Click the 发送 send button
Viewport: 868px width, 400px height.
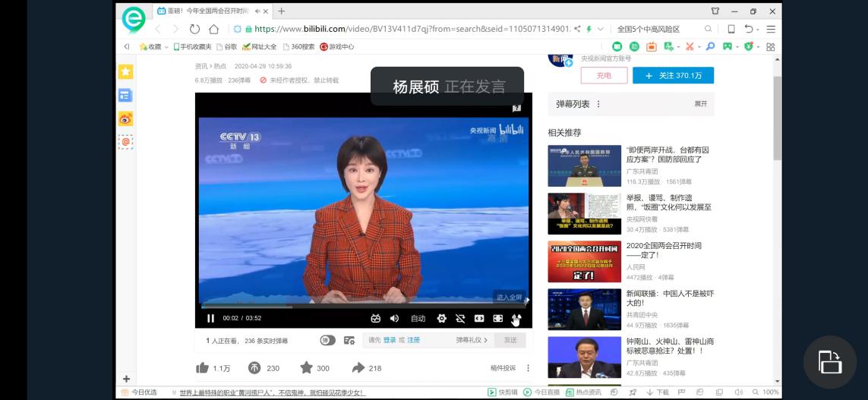[510, 340]
